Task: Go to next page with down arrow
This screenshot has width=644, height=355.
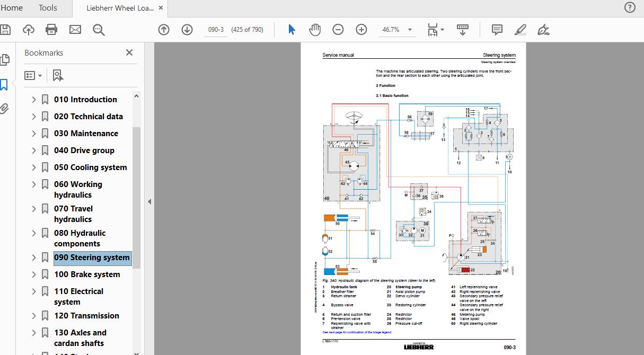Action: click(x=187, y=30)
